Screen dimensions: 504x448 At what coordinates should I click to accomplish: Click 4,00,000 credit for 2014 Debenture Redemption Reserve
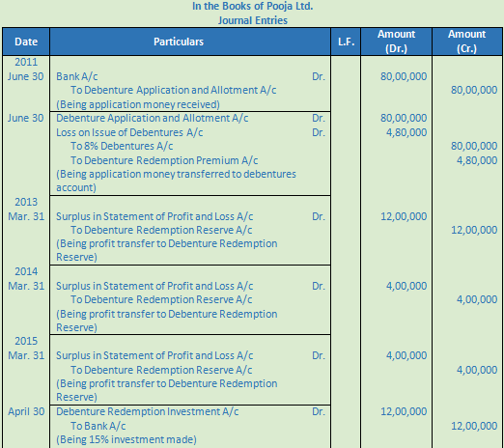tap(477, 299)
